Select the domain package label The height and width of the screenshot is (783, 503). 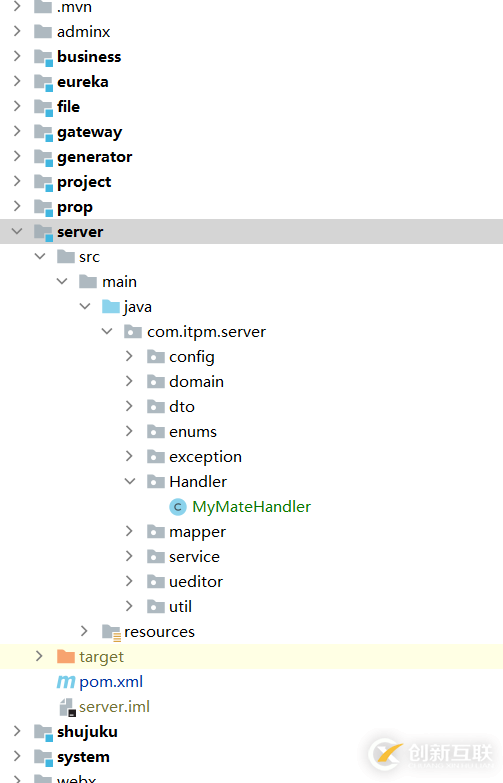[x=196, y=382]
